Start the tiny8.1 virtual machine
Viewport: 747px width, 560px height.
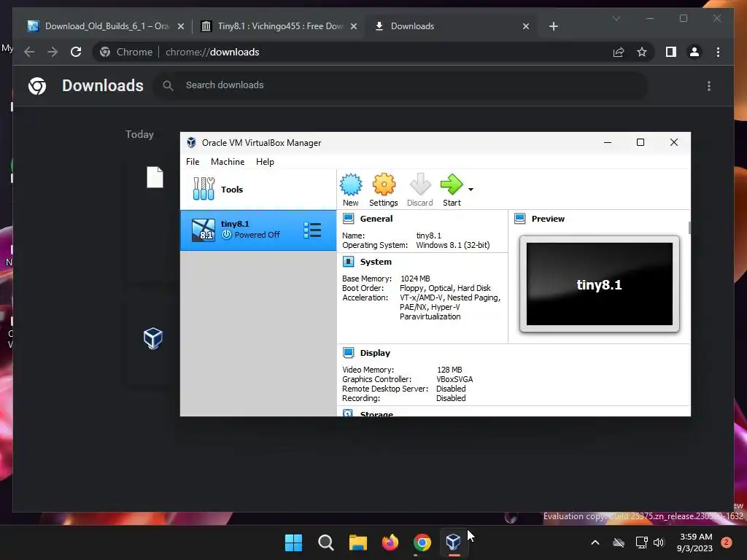(x=452, y=190)
